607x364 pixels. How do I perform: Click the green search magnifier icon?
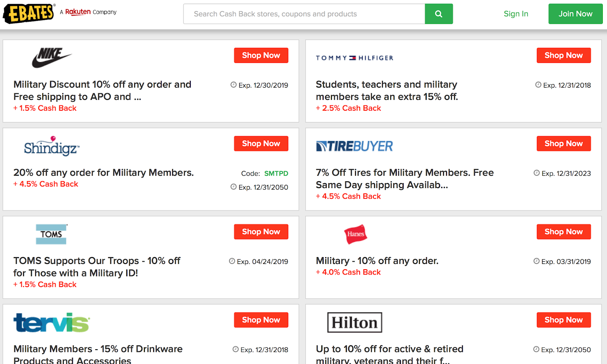tap(439, 14)
